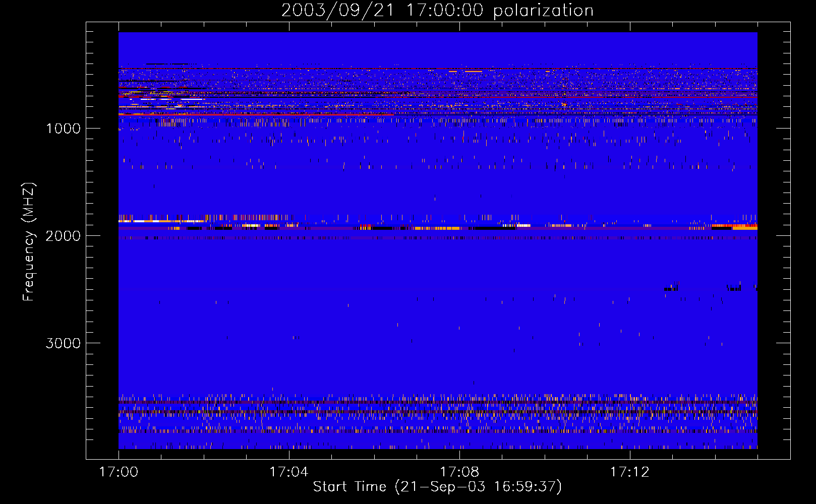Click the 17:12 time axis label

pyautogui.click(x=629, y=472)
